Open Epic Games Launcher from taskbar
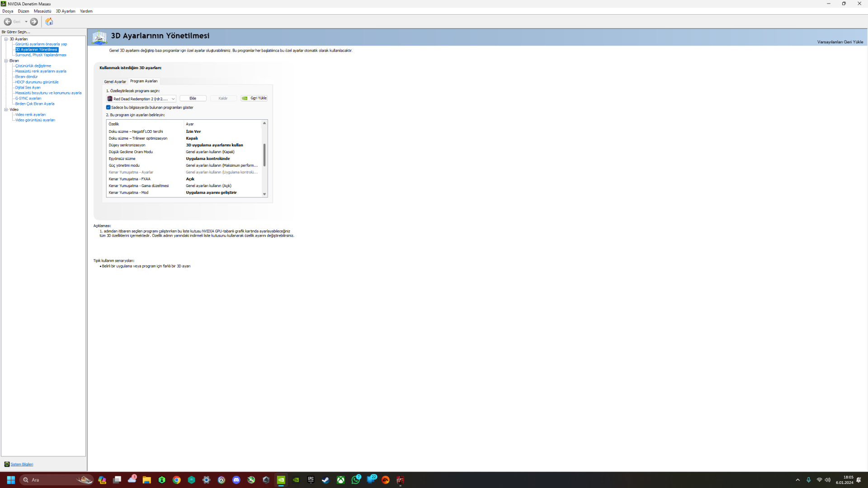 311,480
